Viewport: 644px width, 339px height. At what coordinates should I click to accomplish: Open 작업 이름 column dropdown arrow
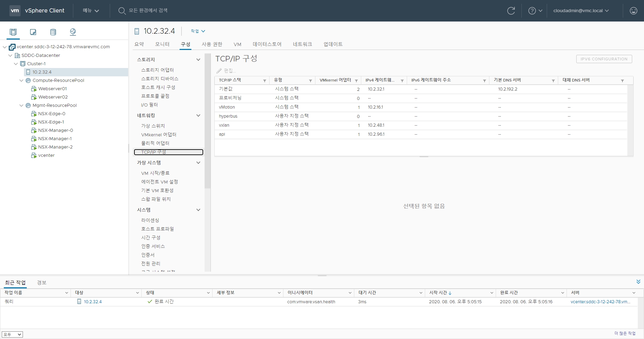pos(66,293)
